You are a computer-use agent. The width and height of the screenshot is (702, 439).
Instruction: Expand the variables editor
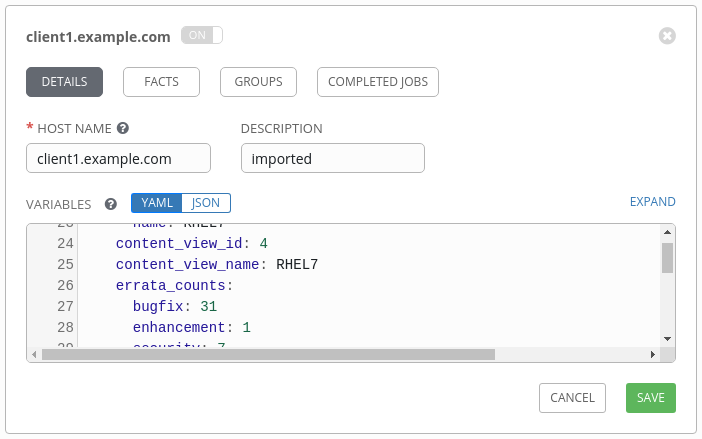(x=652, y=202)
